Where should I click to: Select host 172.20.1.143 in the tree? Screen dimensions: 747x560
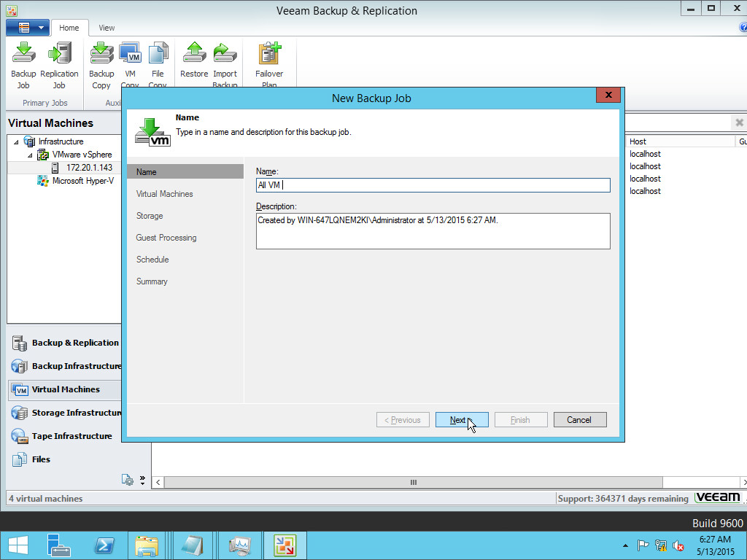pos(90,168)
